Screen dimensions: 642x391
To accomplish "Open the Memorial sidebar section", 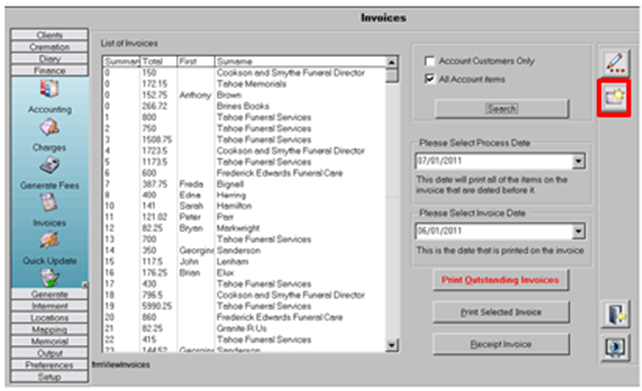I will click(49, 341).
